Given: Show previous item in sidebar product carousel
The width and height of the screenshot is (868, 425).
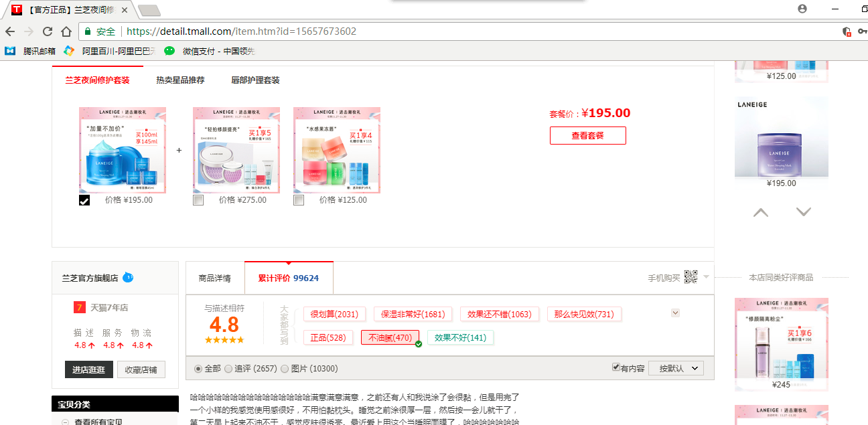Looking at the screenshot, I should (x=761, y=212).
